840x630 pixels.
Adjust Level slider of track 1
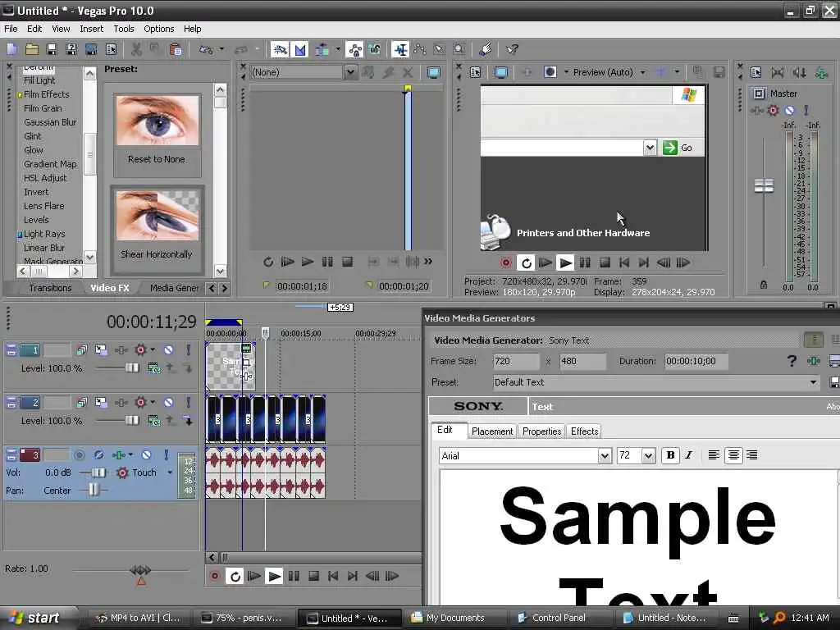(131, 368)
